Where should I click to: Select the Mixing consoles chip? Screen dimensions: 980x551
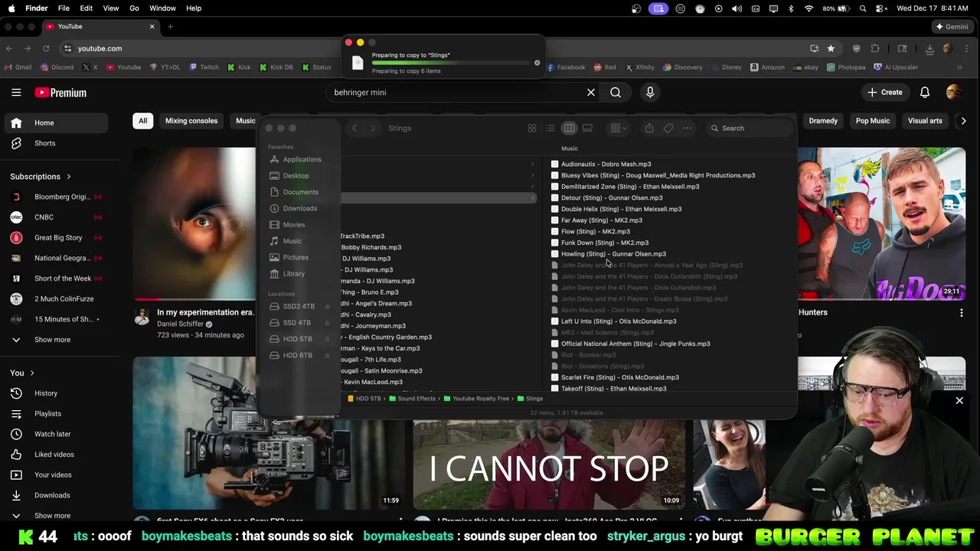click(191, 121)
